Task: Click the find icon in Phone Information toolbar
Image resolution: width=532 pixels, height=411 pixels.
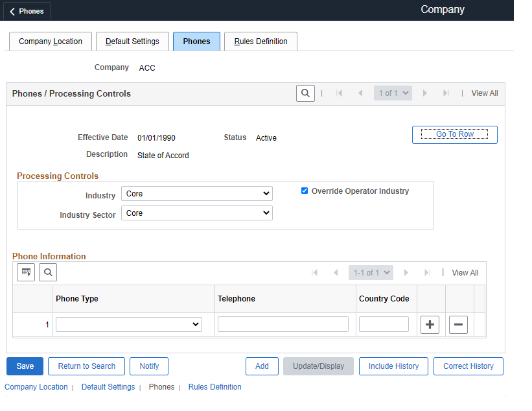Action: (x=48, y=272)
